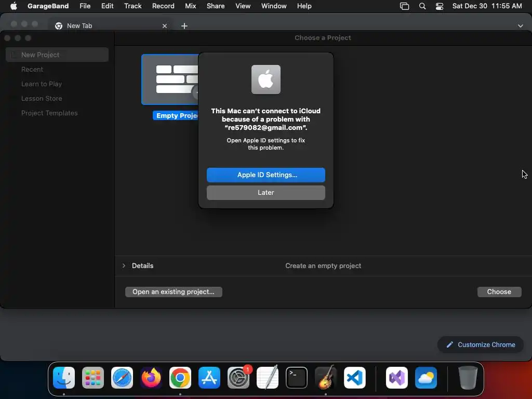This screenshot has width=532, height=399.
Task: Open Safari from the Dock
Action: pos(122,378)
